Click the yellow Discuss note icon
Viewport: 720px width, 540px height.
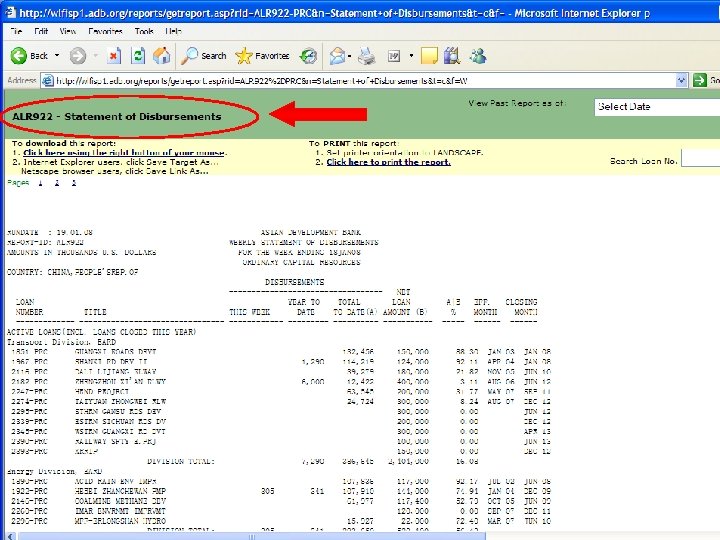pyautogui.click(x=429, y=56)
